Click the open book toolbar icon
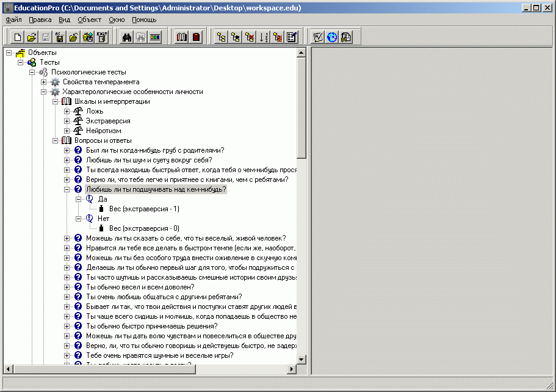The width and height of the screenshot is (556, 392). (x=182, y=37)
